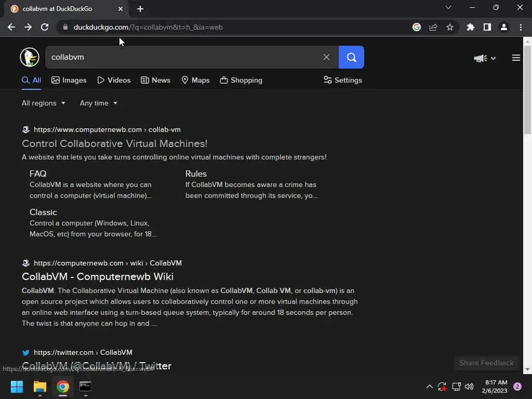Go forward using the browser forward arrow
The width and height of the screenshot is (532, 399).
(x=28, y=27)
